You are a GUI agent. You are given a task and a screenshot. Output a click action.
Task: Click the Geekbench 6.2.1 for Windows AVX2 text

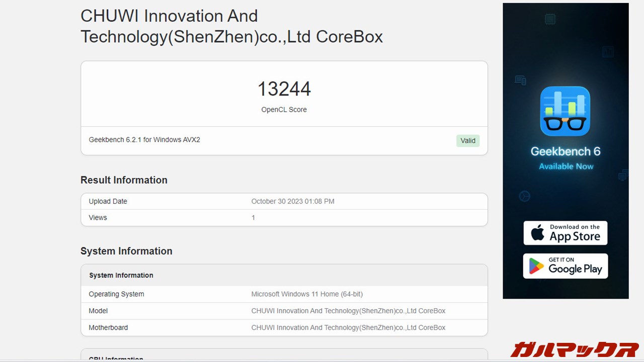144,140
